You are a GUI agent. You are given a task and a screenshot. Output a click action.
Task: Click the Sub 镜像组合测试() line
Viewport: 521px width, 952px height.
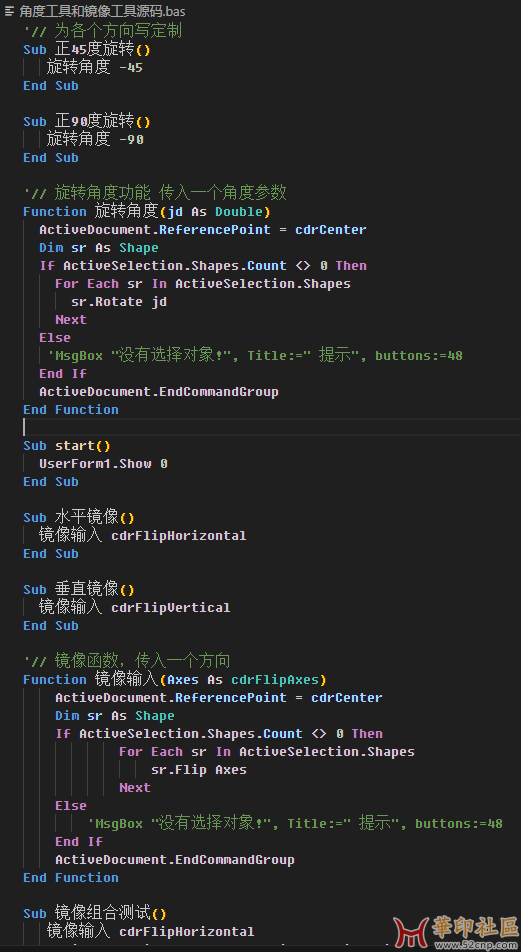click(x=95, y=914)
